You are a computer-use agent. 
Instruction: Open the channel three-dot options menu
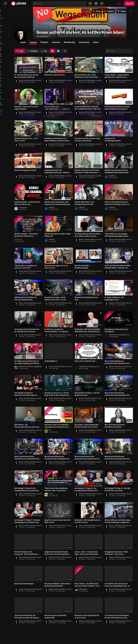click(131, 11)
